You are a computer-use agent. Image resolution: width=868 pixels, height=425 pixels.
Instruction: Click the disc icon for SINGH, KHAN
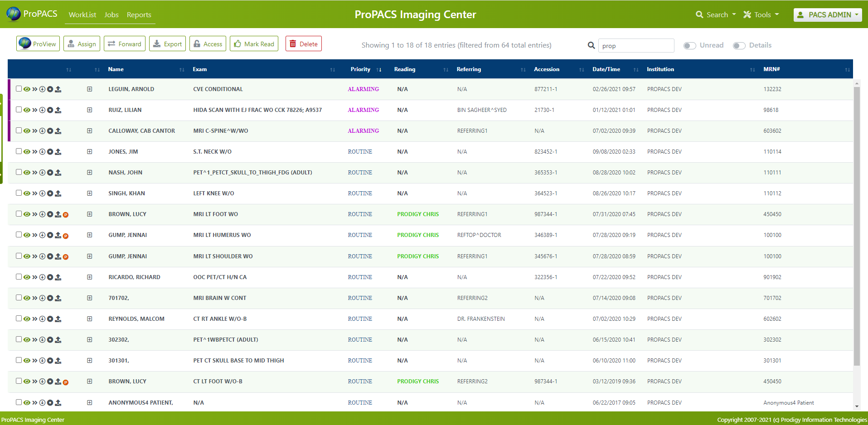pos(50,193)
